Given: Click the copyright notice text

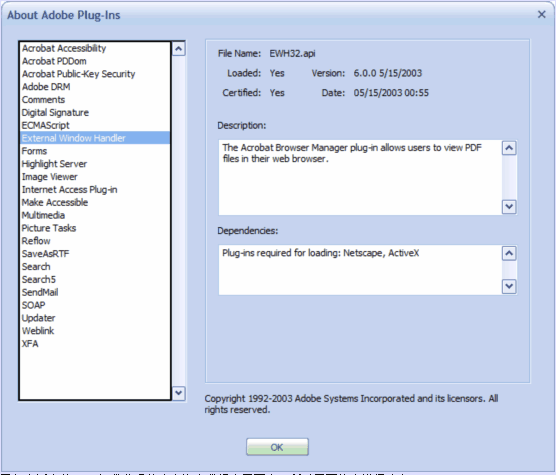Looking at the screenshot, I should (x=351, y=404).
